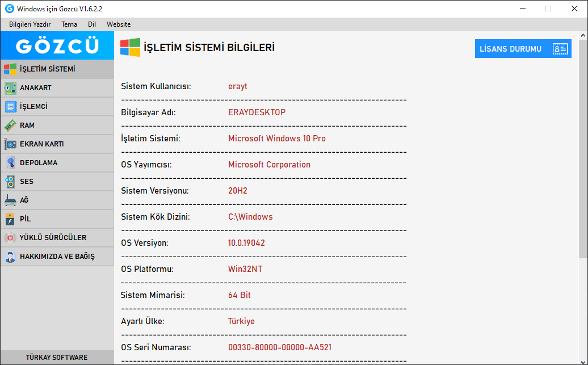Click the motherboard icon next to ANAKART
The height and width of the screenshot is (365, 588).
[x=10, y=88]
